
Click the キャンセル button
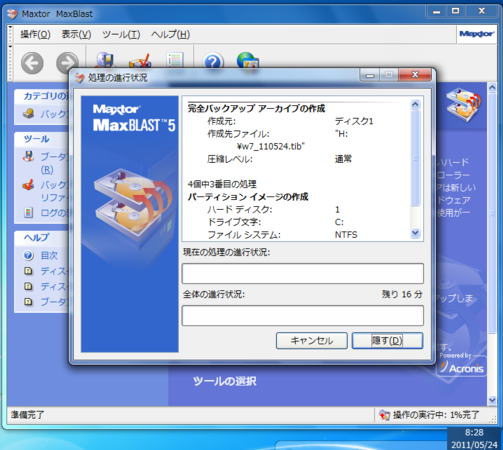tap(312, 341)
